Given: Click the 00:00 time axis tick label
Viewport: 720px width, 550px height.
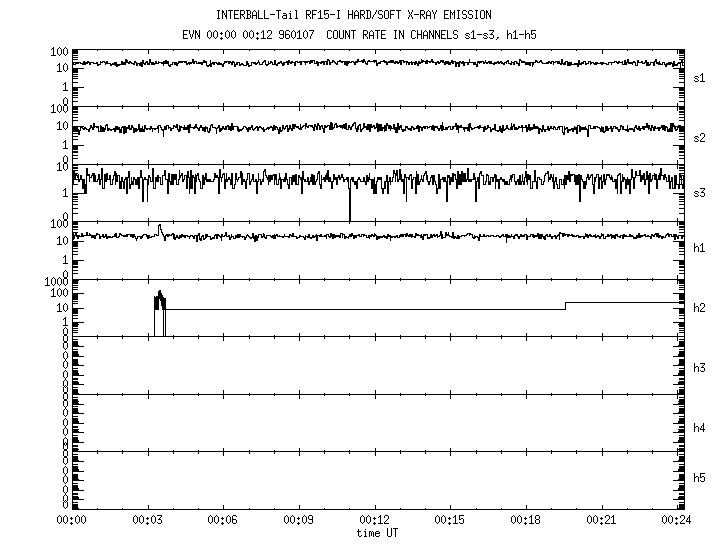Looking at the screenshot, I should (71, 521).
